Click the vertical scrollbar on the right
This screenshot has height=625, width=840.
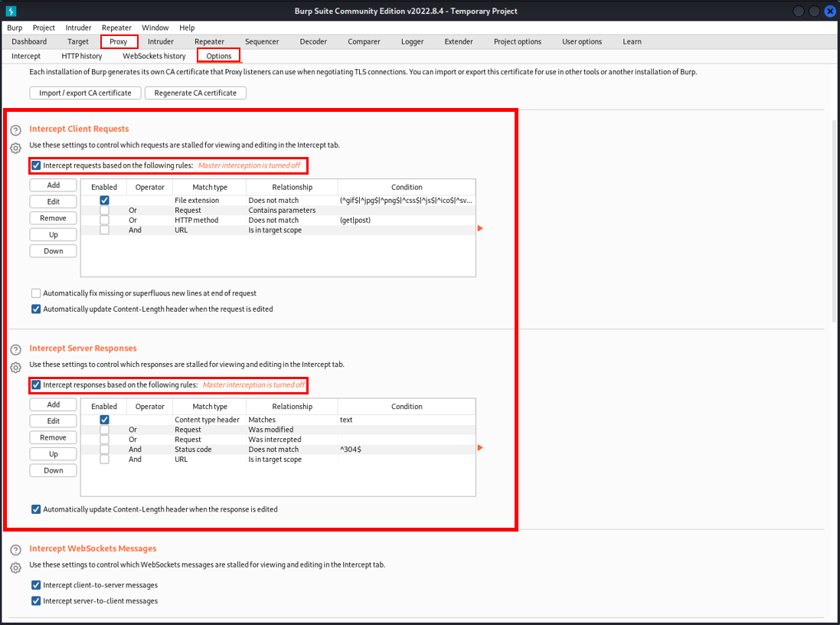835,221
